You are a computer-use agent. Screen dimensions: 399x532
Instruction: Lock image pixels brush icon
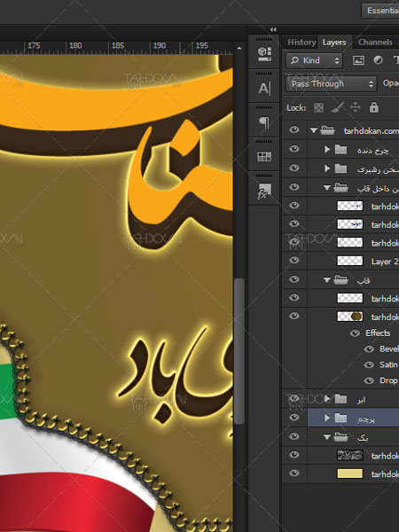pyautogui.click(x=337, y=107)
